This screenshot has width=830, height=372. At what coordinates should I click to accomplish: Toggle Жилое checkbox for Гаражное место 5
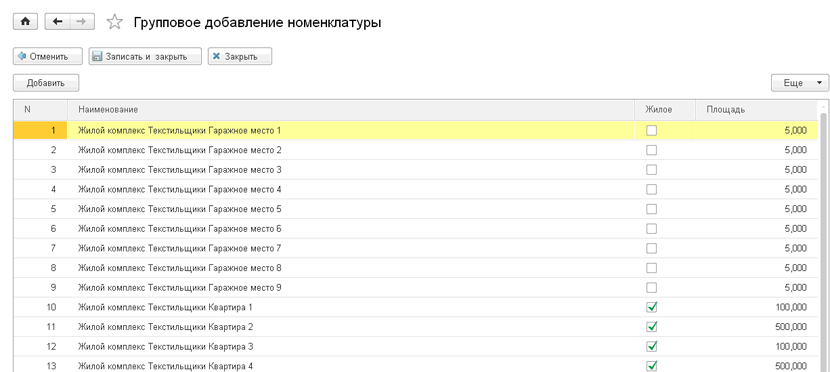[x=652, y=209]
